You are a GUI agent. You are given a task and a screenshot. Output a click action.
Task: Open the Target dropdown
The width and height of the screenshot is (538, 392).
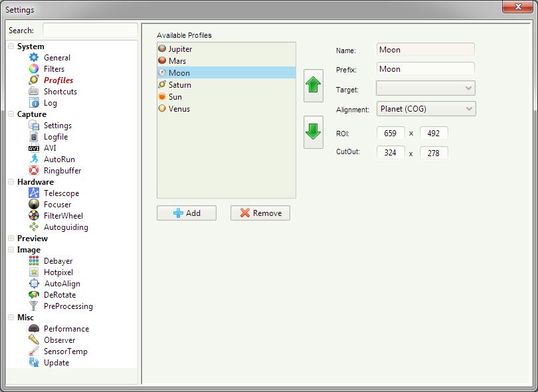[x=426, y=88]
